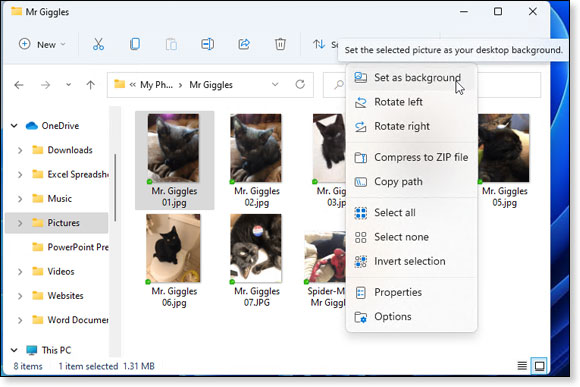This screenshot has height=387, width=580.
Task: Click the Sort arrows icon
Action: point(319,44)
